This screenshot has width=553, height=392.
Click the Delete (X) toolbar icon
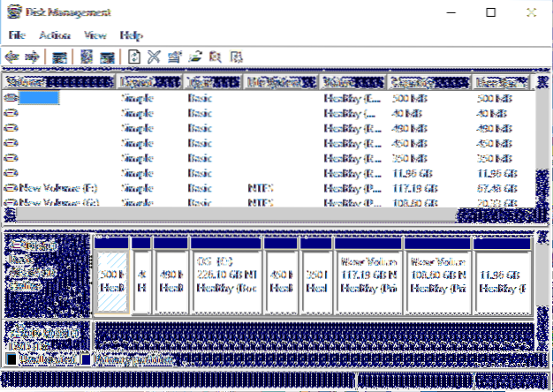(x=152, y=57)
